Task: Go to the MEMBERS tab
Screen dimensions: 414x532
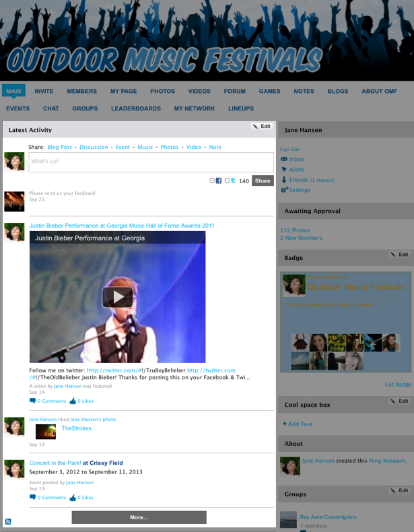Action: 81,91
